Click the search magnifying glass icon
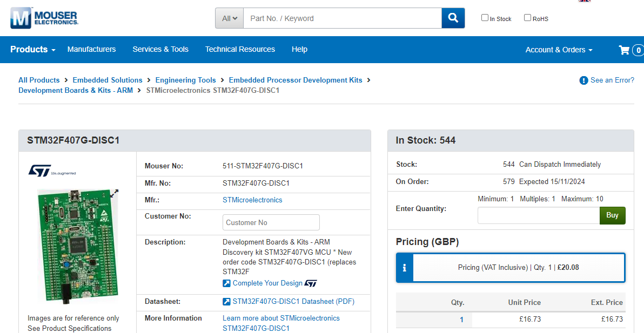The image size is (644, 333). (x=453, y=18)
